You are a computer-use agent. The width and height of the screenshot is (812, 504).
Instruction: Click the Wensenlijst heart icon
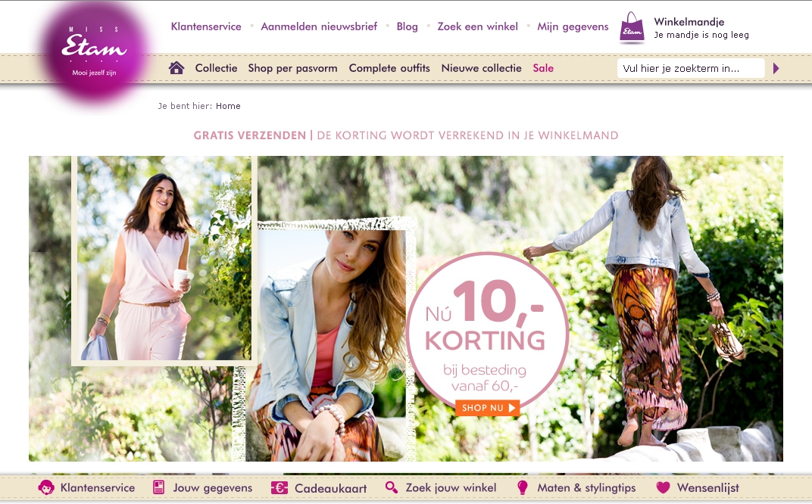pos(663,487)
